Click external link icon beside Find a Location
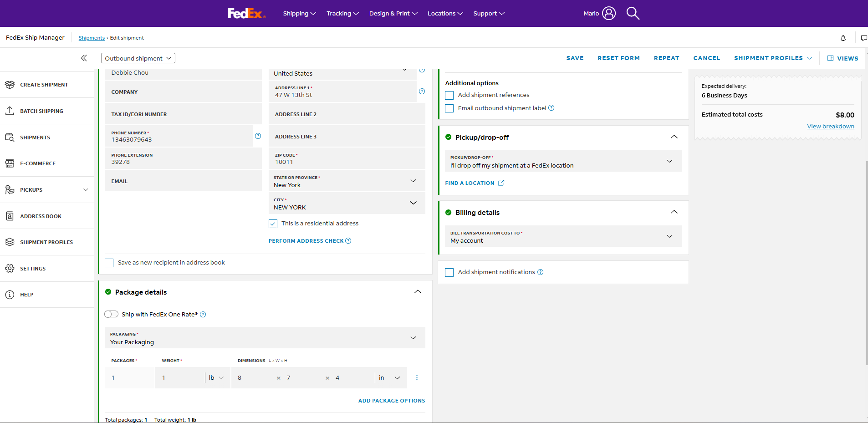Viewport: 868px width, 423px height. (x=501, y=183)
